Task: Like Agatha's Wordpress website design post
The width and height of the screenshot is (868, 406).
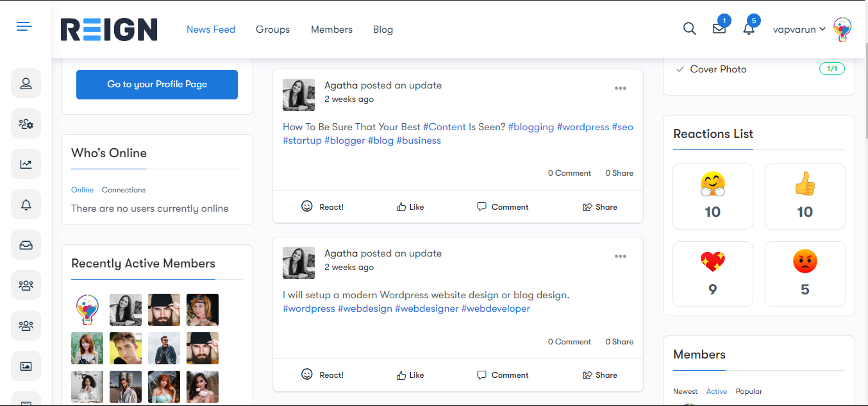Action: 410,375
